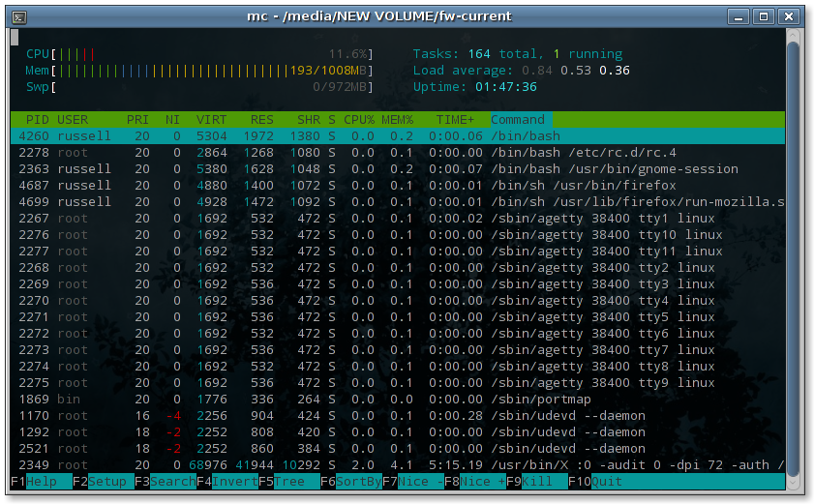Click the Load average values

point(576,71)
